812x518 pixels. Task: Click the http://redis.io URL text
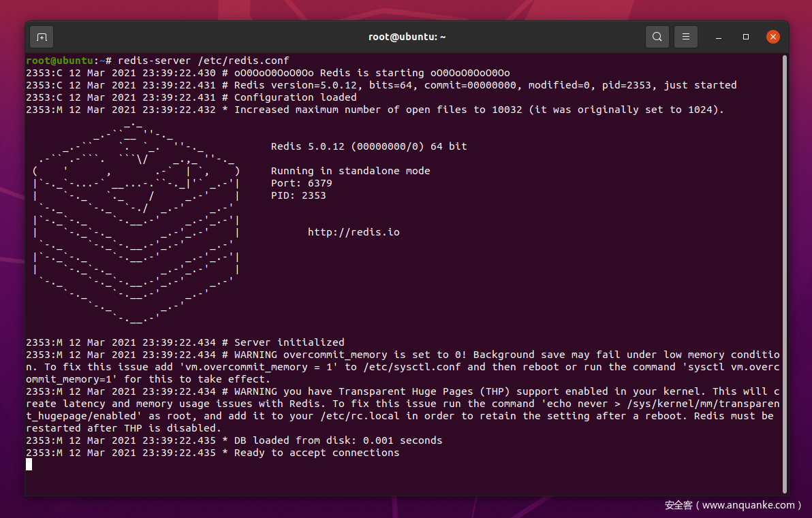(x=354, y=232)
